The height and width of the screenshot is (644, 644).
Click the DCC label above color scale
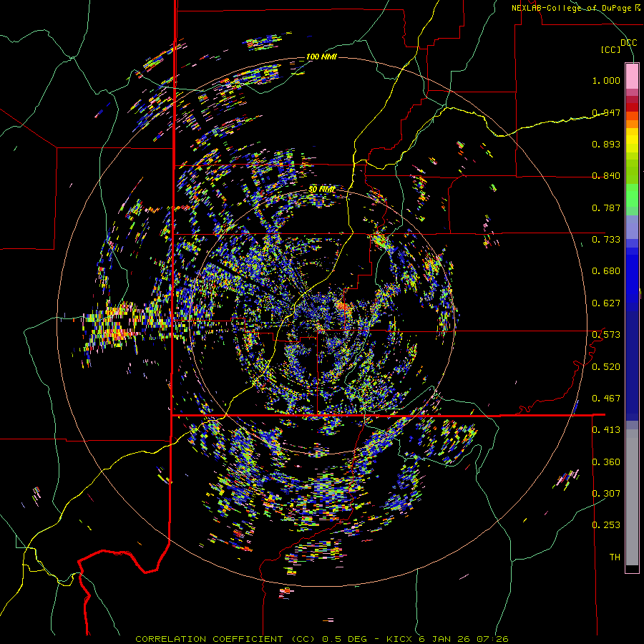[628, 43]
